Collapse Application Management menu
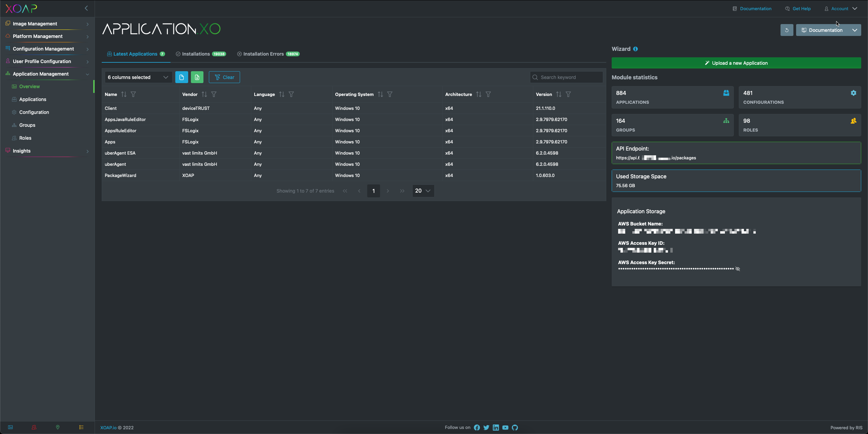 tap(47, 74)
